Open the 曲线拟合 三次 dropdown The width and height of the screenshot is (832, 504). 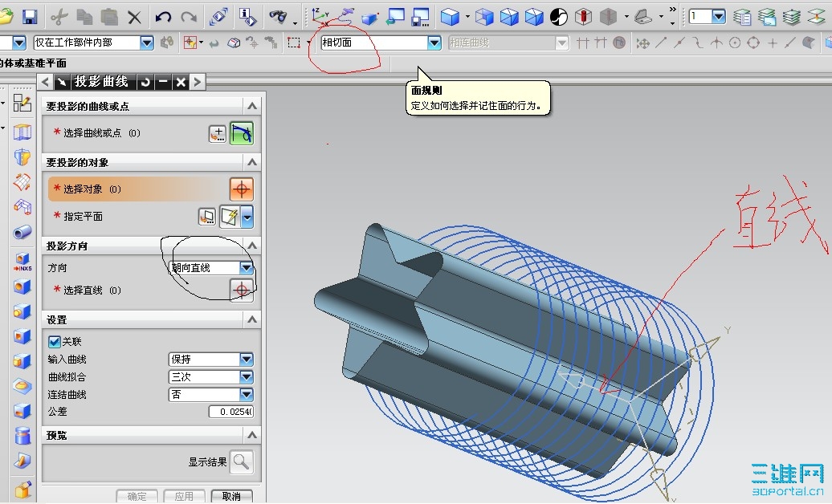point(247,376)
